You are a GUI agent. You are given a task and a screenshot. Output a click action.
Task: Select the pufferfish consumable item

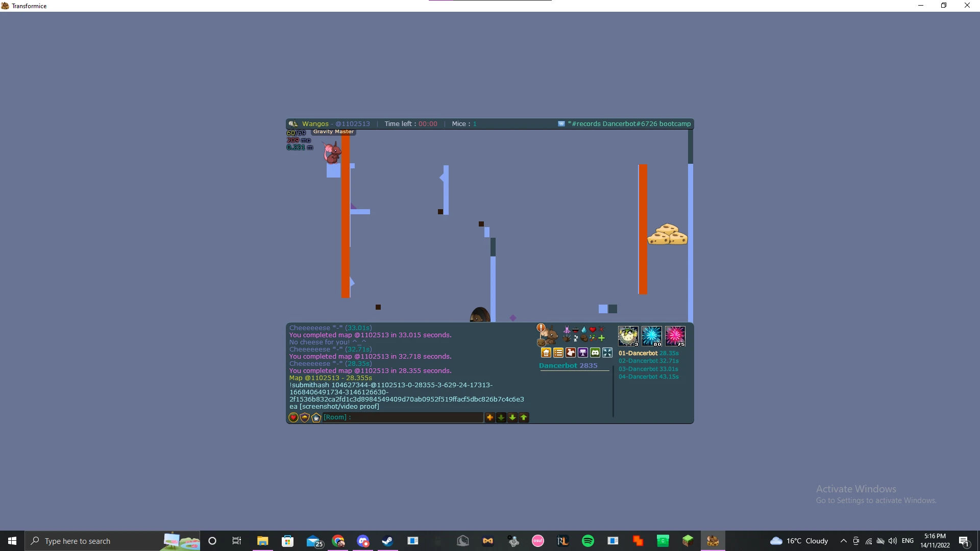coord(628,336)
